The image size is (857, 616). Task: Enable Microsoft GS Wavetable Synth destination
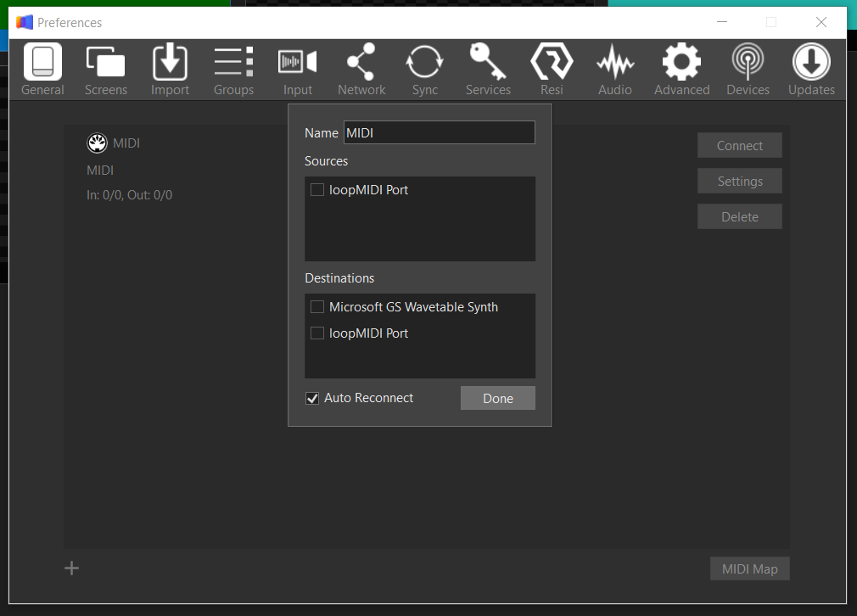pyautogui.click(x=317, y=306)
